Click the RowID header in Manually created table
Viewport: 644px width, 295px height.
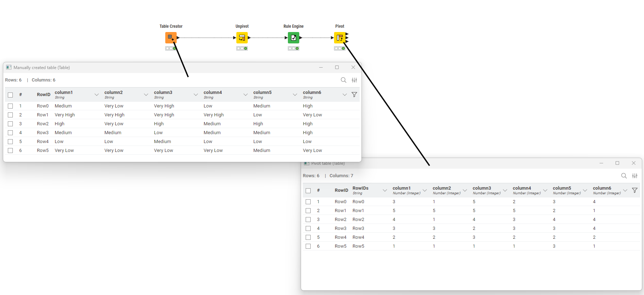(x=43, y=95)
